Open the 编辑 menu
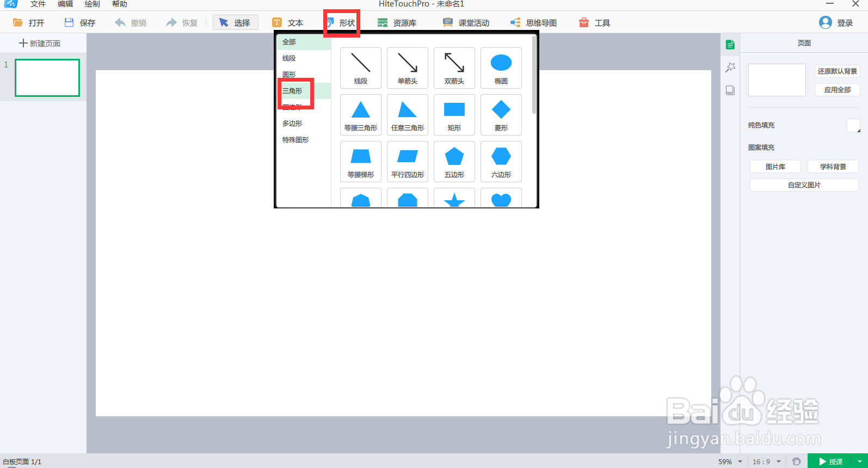Viewport: 868px width, 468px height. [x=65, y=4]
